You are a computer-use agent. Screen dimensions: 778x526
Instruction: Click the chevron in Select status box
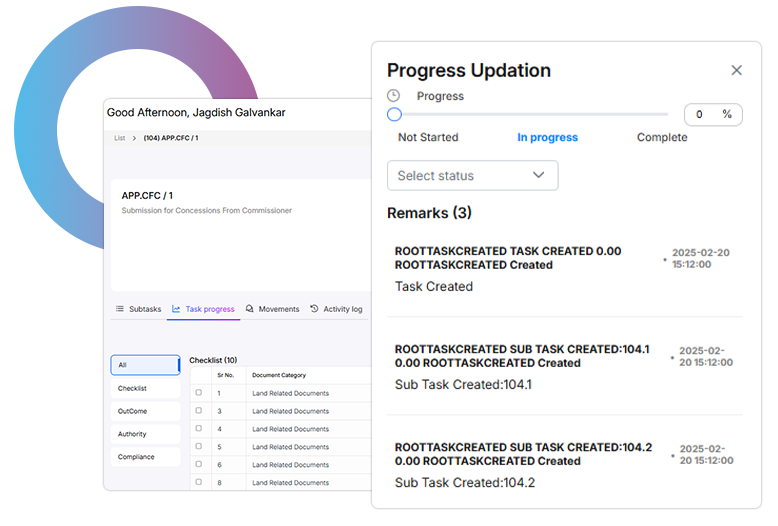(x=539, y=175)
